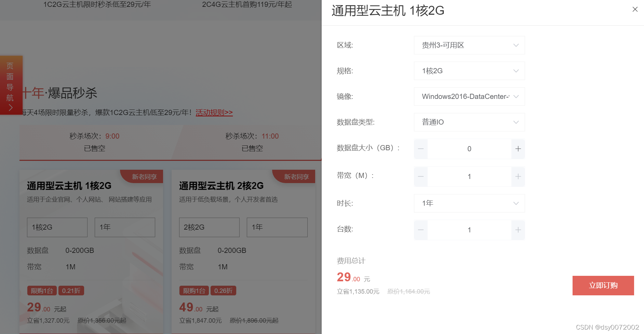Increase 带宽 with the plus button
This screenshot has width=644, height=334.
click(518, 177)
